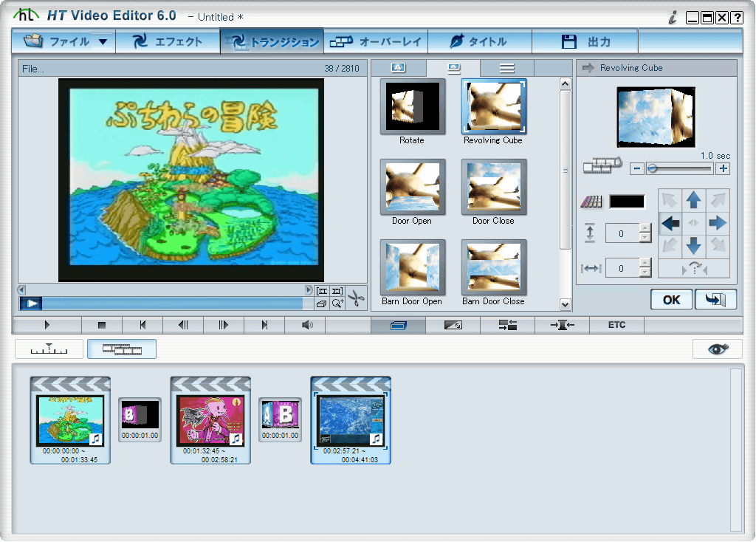Viewport: 756px width, 542px height.
Task: Click the scissors cut tool
Action: 357,298
